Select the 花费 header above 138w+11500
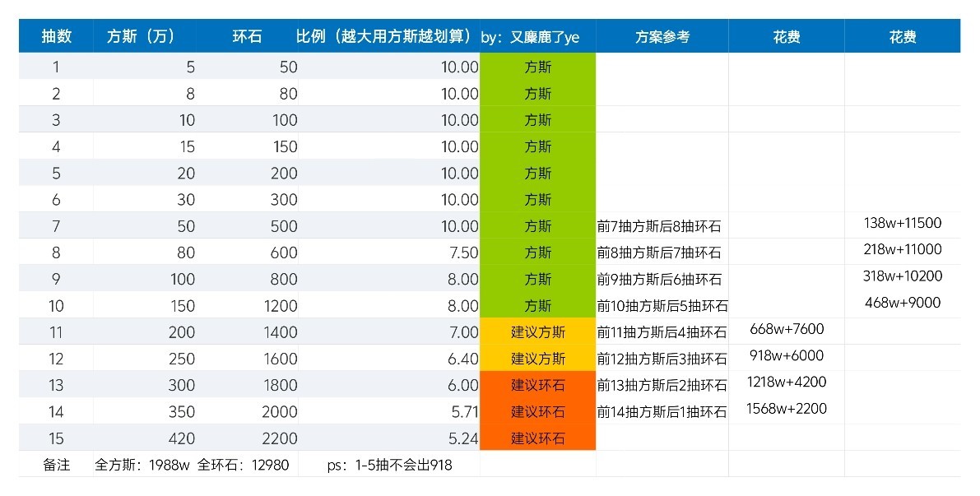Screen dimensions: 980x496 903,37
